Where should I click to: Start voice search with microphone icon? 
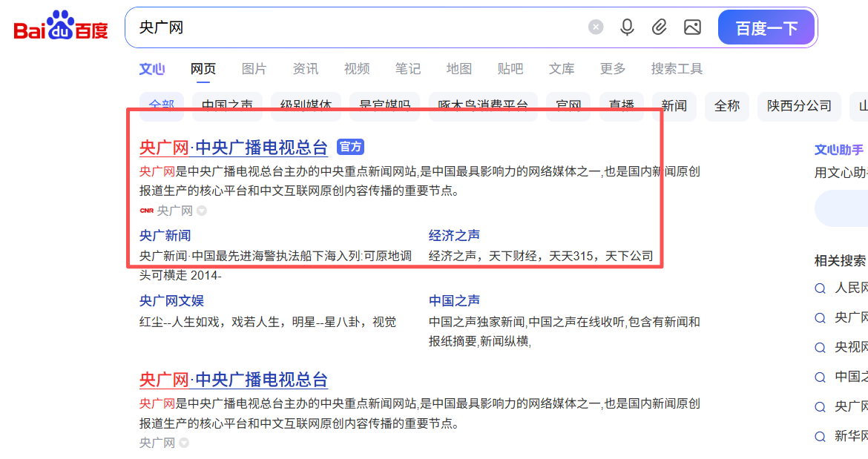pyautogui.click(x=628, y=27)
